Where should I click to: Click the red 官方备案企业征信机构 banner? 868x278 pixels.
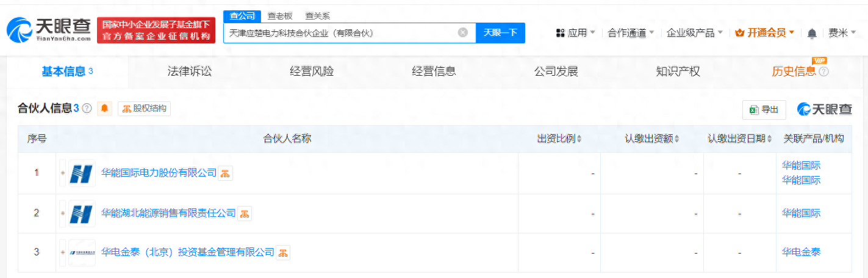coord(156,31)
